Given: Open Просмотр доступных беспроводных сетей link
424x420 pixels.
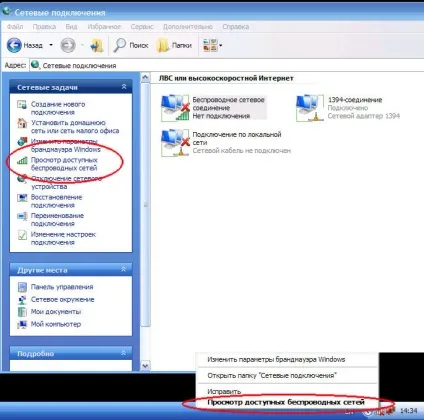Looking at the screenshot, I should tap(64, 164).
